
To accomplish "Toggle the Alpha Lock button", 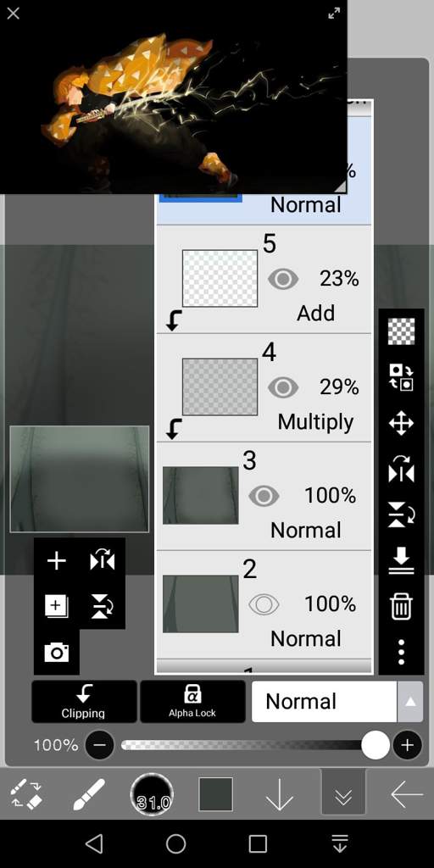I will coord(192,701).
